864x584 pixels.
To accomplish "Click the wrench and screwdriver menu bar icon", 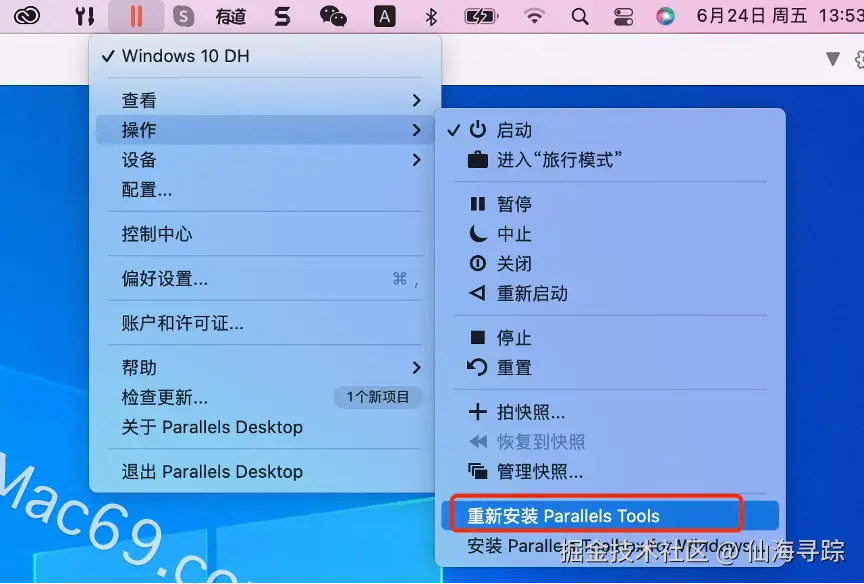I will [x=84, y=16].
